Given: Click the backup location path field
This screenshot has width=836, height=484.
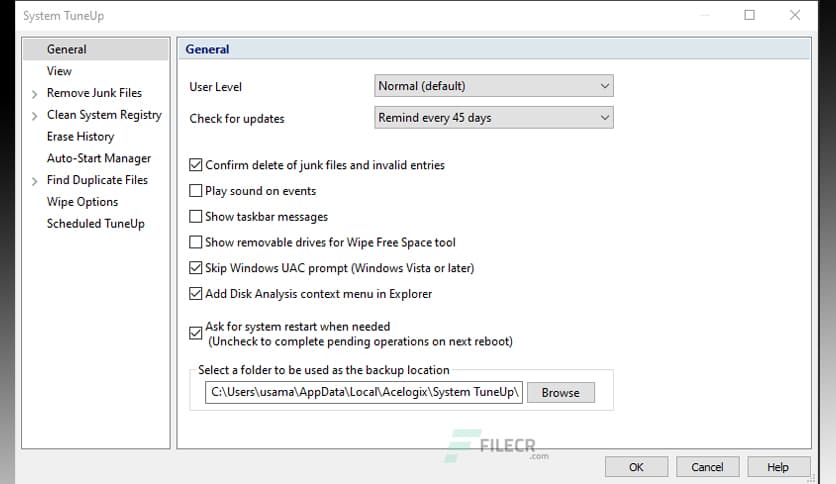Looking at the screenshot, I should [364, 392].
